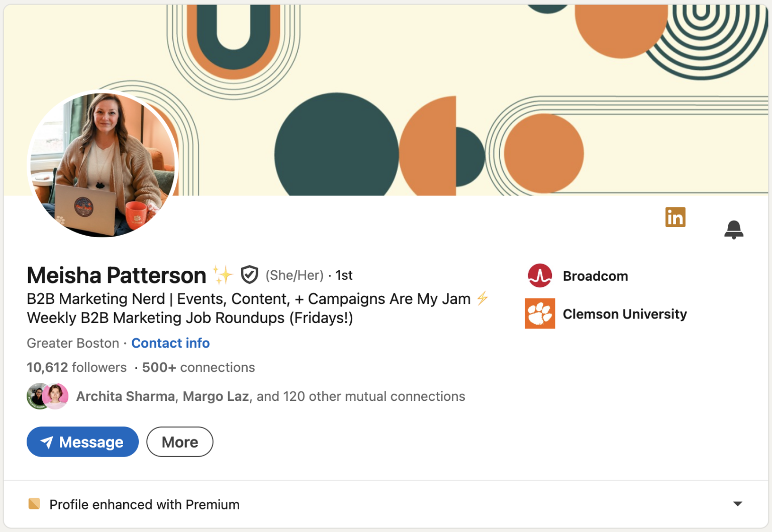Go to the Clemson University text link
Viewport: 772px width, 532px height.
(624, 314)
